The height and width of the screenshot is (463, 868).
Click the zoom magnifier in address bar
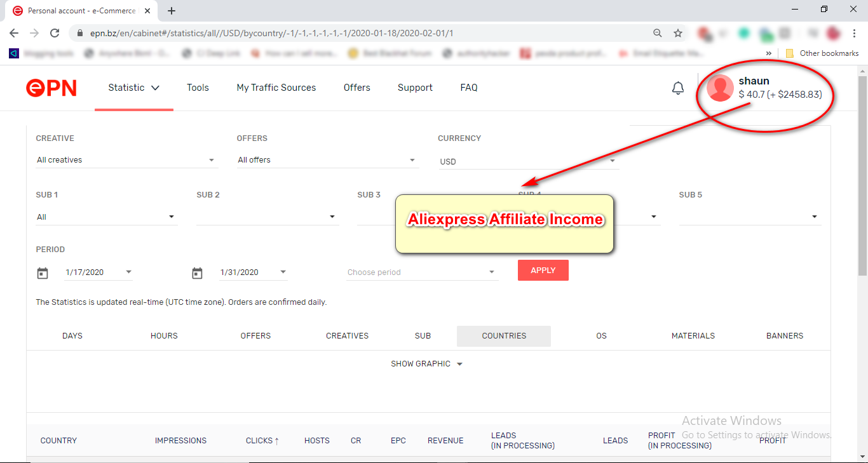658,33
